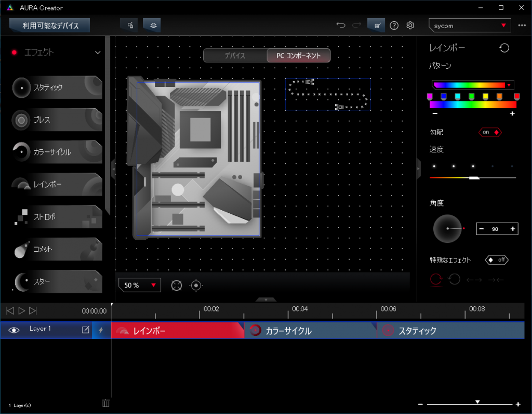Select the レインボー effect in the list
Viewport: 532px width, 414px height.
tap(57, 185)
